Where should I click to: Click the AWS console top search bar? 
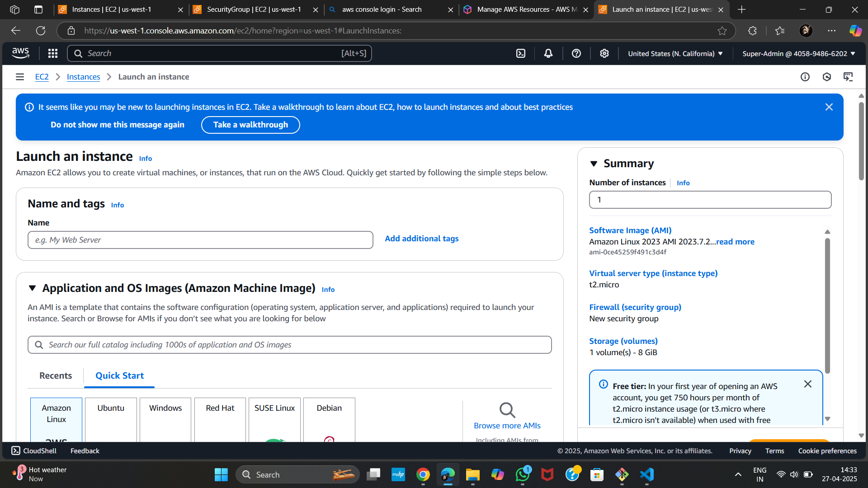219,53
